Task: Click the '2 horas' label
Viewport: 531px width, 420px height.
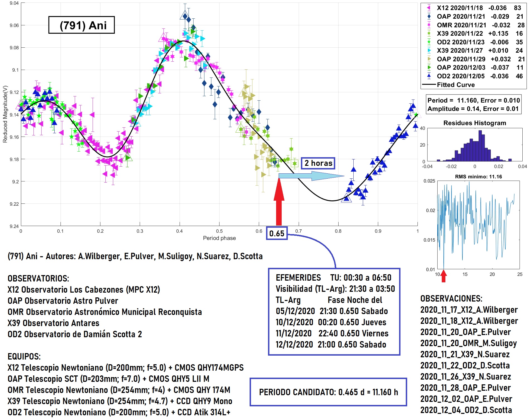Action: click(318, 163)
